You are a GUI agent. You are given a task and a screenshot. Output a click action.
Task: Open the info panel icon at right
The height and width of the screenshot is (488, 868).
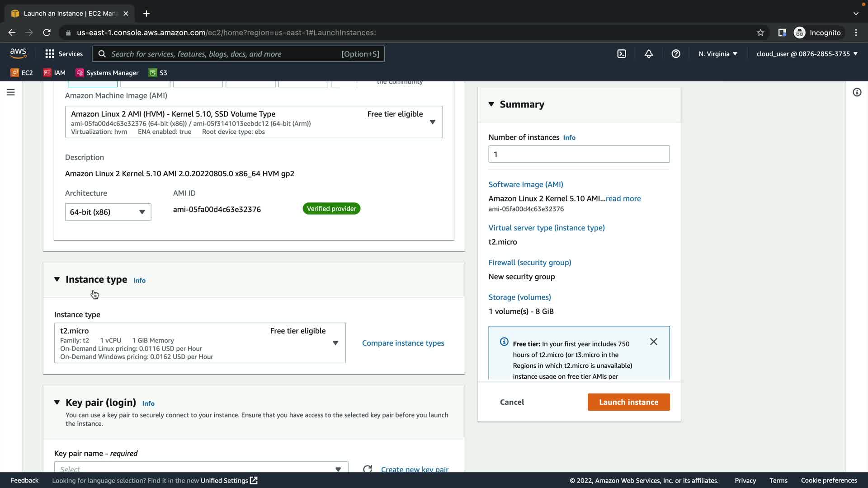tap(857, 92)
